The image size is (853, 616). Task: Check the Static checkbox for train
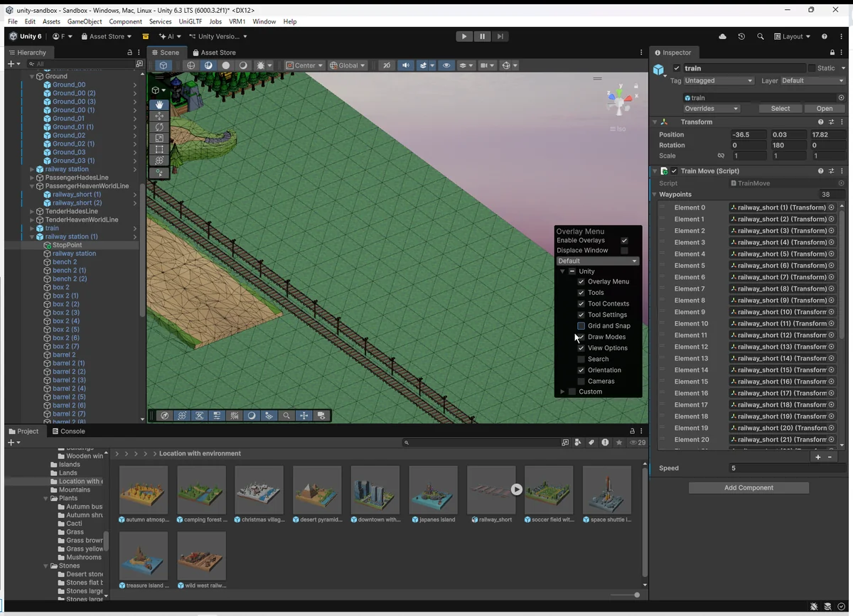812,68
